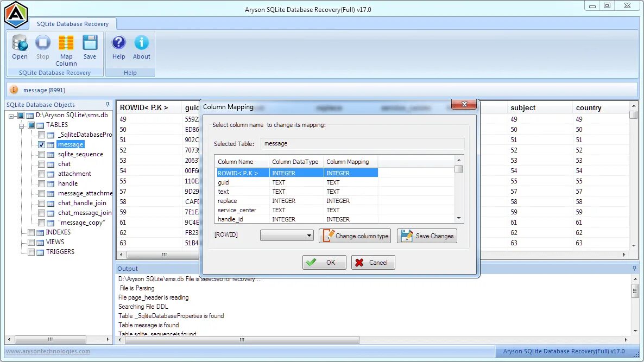
Task: Click the column list vertical scrollbar thumb
Action: click(x=459, y=169)
